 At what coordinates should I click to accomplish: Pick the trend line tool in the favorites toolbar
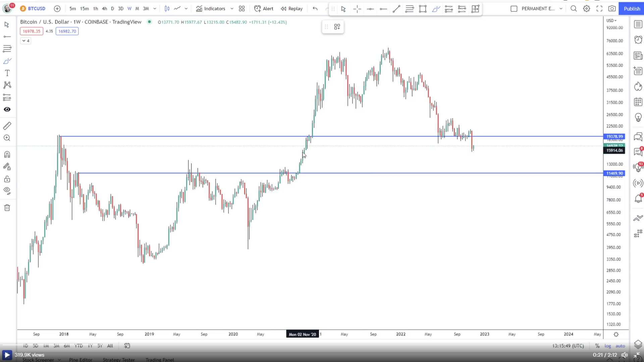[x=396, y=9]
